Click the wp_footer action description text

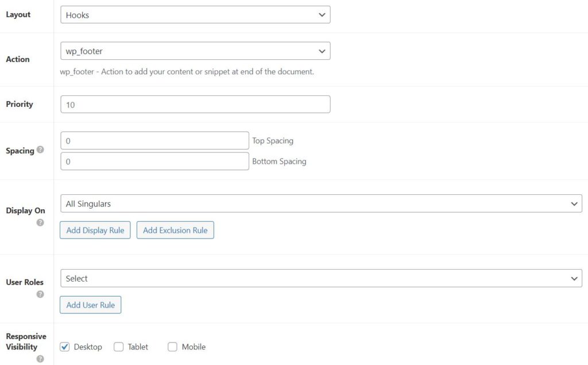187,72
